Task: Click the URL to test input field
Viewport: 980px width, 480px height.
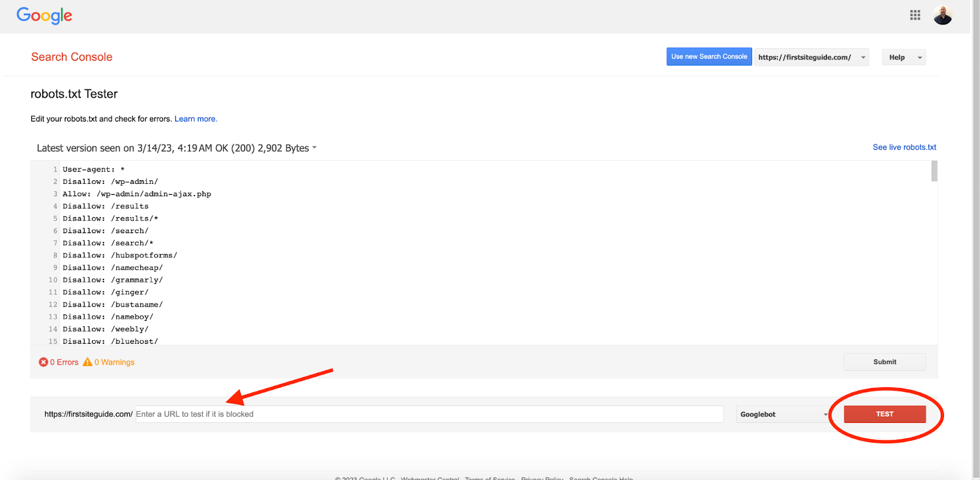Action: tap(429, 414)
